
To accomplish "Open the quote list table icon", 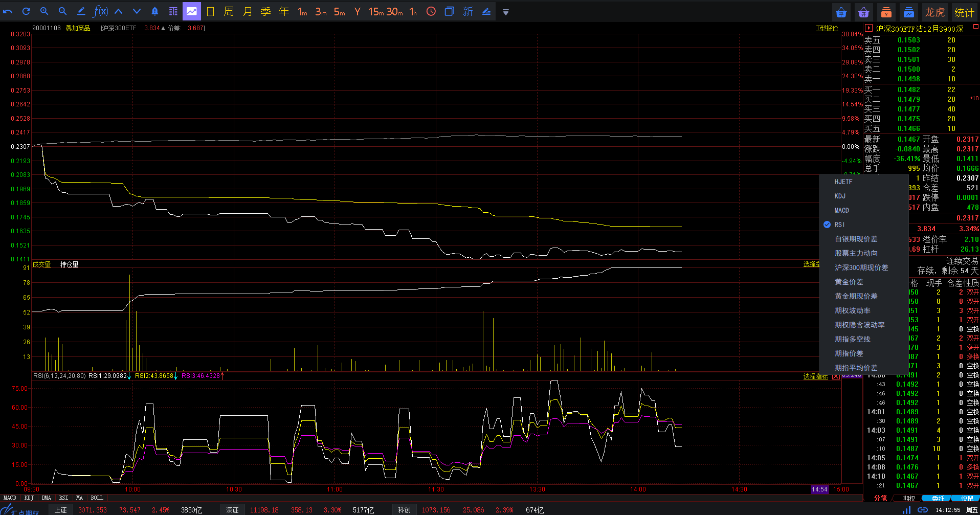I will coord(173,11).
